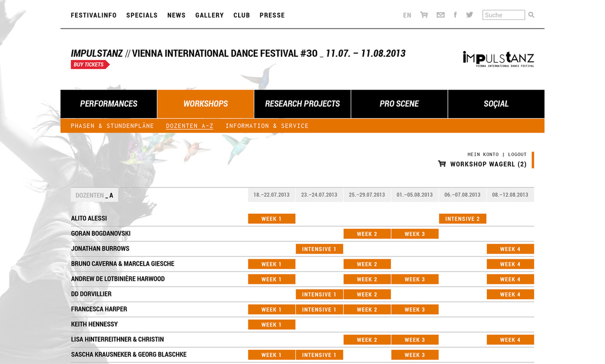Select date column 06.–07.08.2013
605x364 pixels.
462,195
